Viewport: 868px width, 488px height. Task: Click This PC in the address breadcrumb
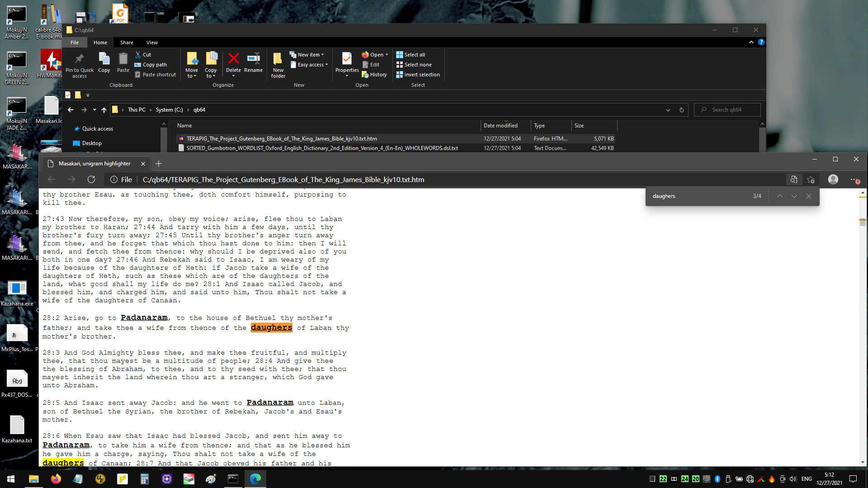137,110
